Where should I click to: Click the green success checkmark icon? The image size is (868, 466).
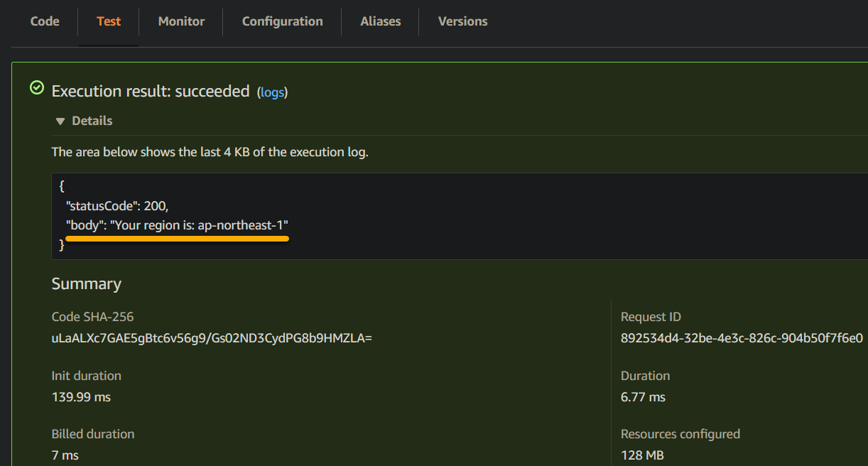coord(36,88)
